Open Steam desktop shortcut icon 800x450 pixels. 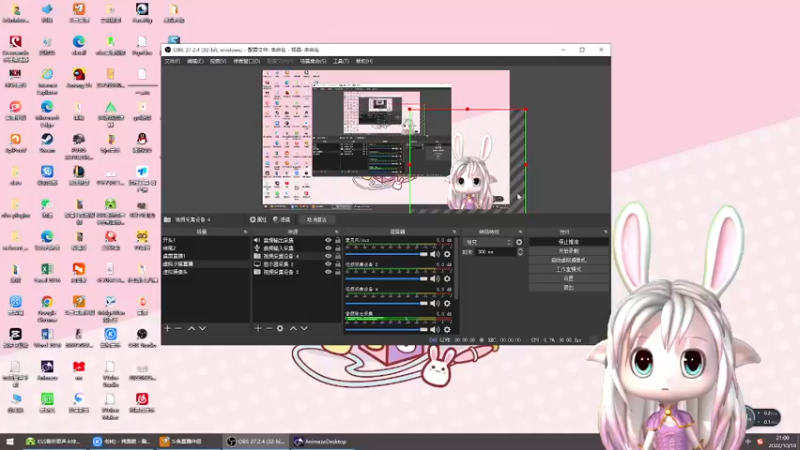coord(47,142)
